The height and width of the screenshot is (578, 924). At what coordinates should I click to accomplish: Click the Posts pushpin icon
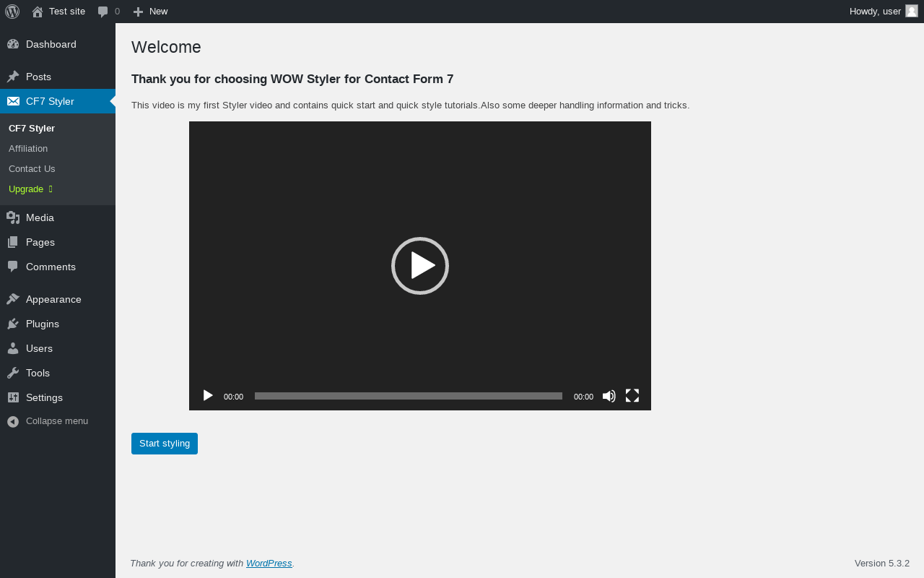(x=13, y=77)
